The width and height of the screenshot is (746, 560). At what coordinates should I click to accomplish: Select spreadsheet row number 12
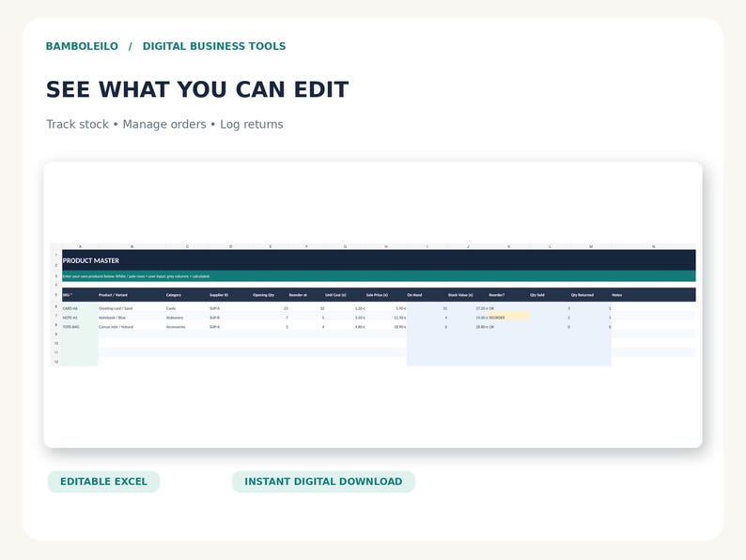56,362
